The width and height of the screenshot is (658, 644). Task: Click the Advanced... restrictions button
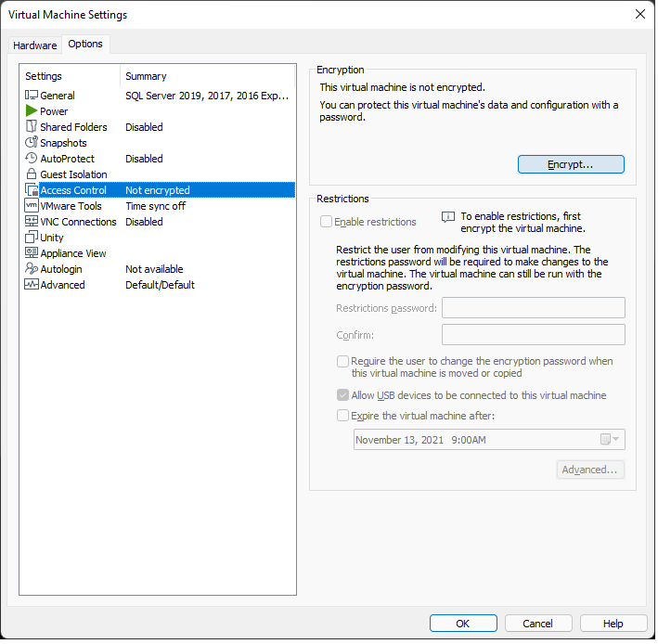click(x=592, y=471)
